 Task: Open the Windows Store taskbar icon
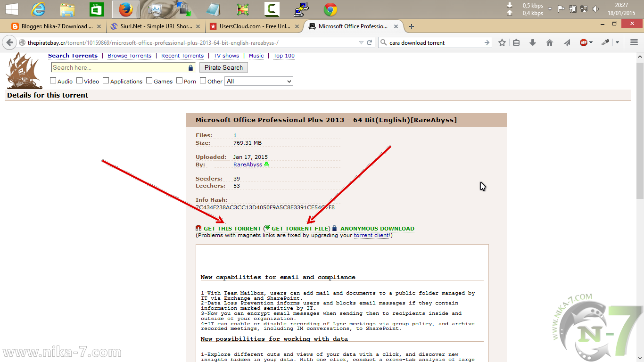click(x=96, y=9)
